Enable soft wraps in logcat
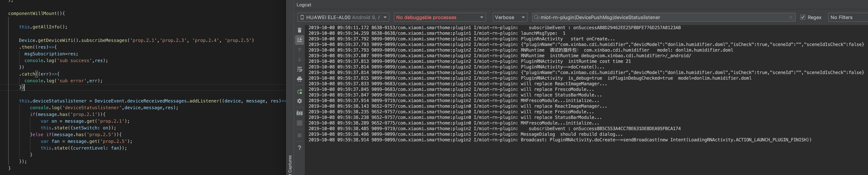This screenshot has height=175, width=868. point(299,69)
